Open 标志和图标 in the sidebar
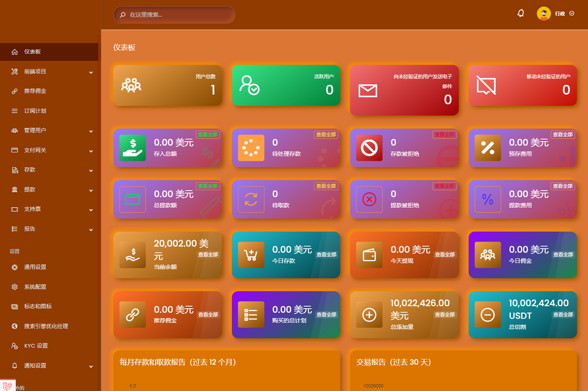The width and height of the screenshot is (588, 391). pos(49,306)
